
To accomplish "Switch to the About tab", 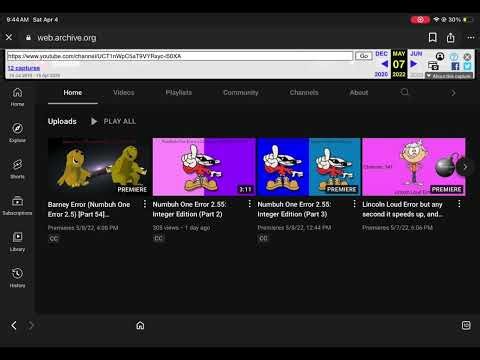I will (x=359, y=93).
